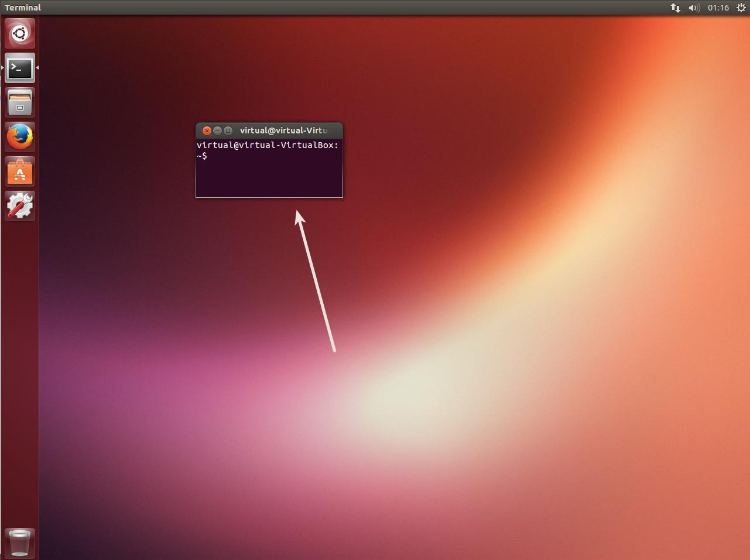Open the Trash in launcher
The image size is (750, 560).
point(20,542)
